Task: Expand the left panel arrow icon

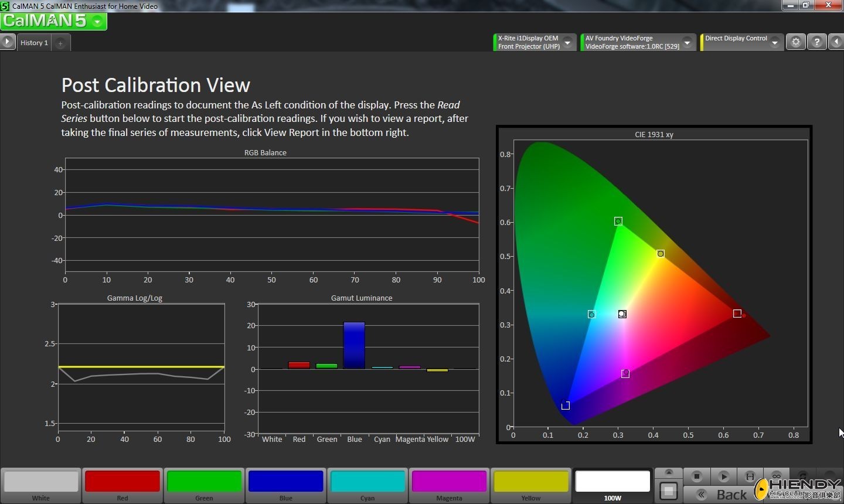Action: [7, 42]
